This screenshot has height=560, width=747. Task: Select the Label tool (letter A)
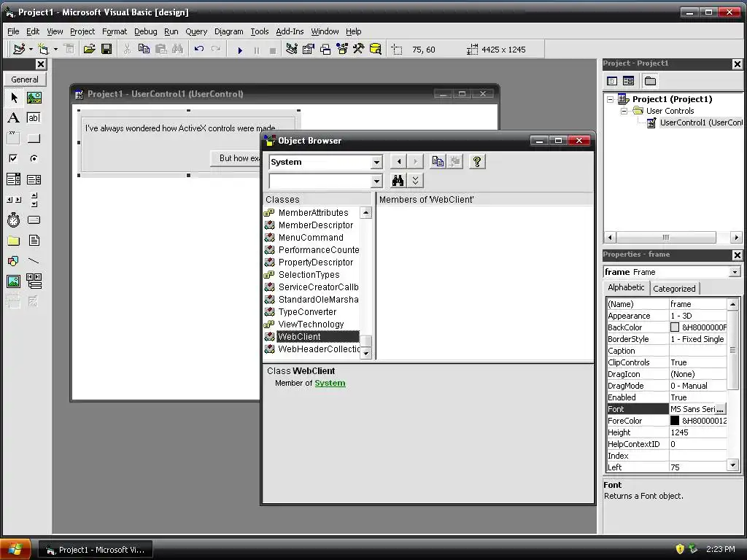coord(14,117)
